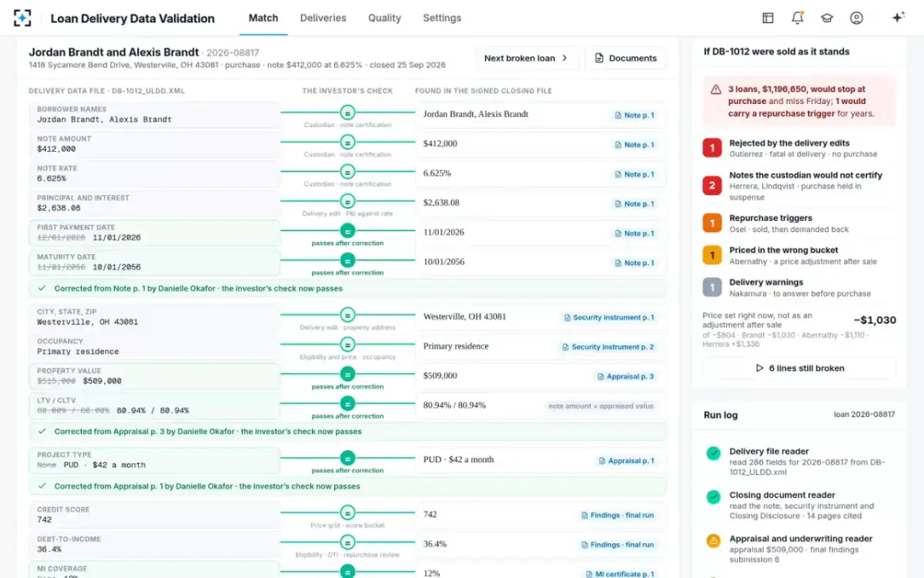Viewport: 924px width, 578px height.
Task: Open the Quality tab
Action: (384, 18)
